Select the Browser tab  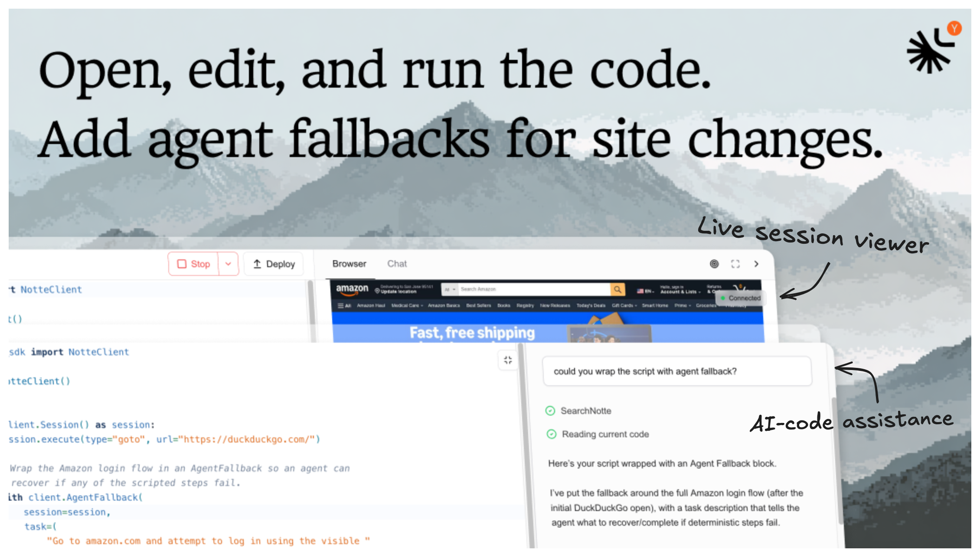pos(349,264)
